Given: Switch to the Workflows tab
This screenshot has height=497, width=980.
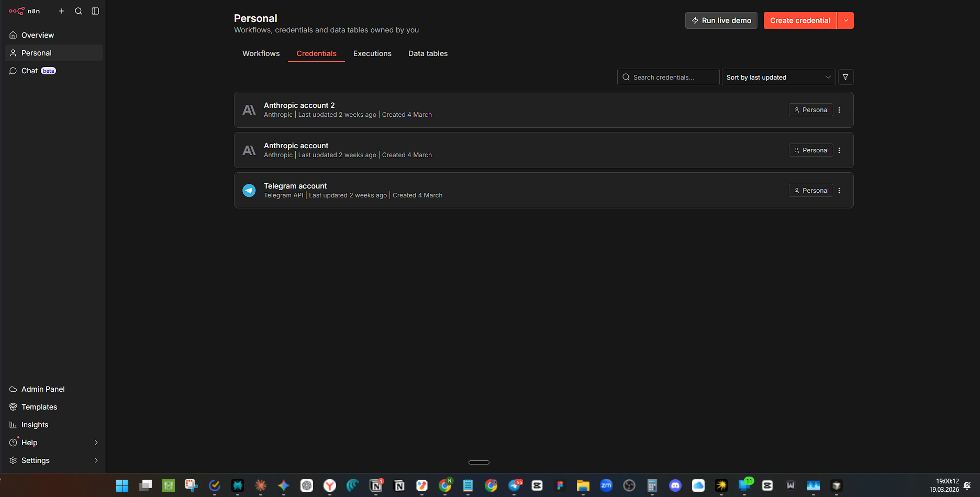Looking at the screenshot, I should (261, 53).
